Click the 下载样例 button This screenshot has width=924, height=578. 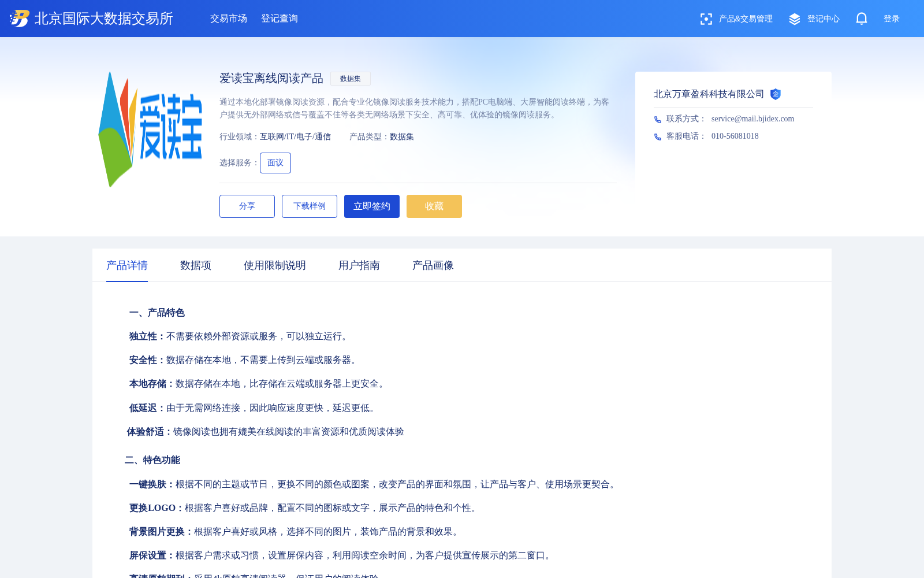pos(310,206)
